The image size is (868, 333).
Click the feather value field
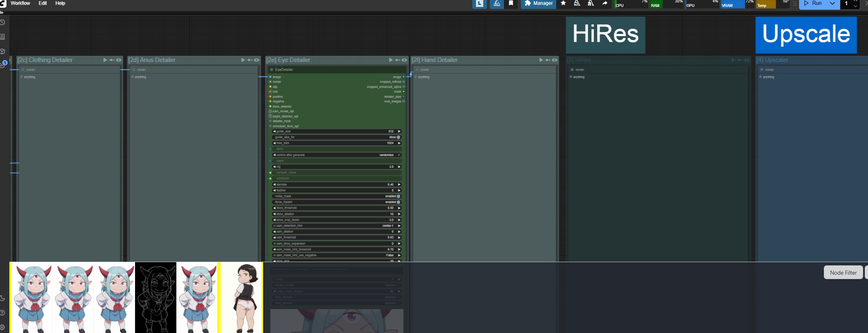(336, 190)
